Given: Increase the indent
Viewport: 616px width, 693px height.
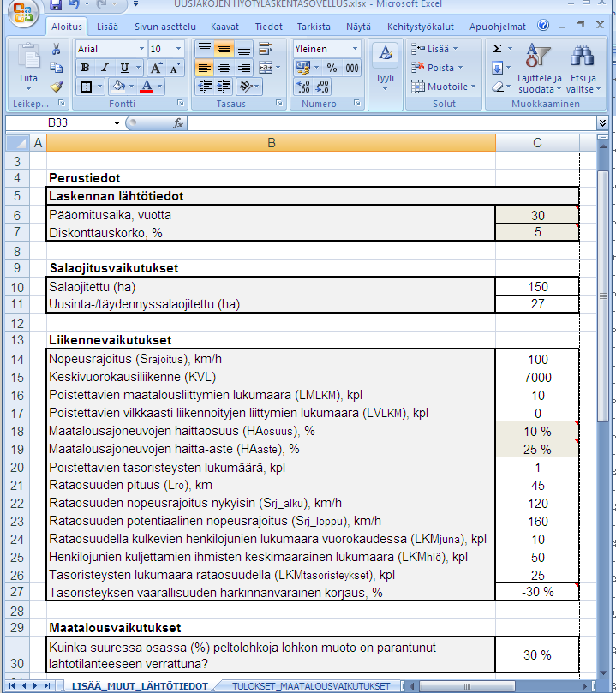Looking at the screenshot, I should tap(224, 87).
